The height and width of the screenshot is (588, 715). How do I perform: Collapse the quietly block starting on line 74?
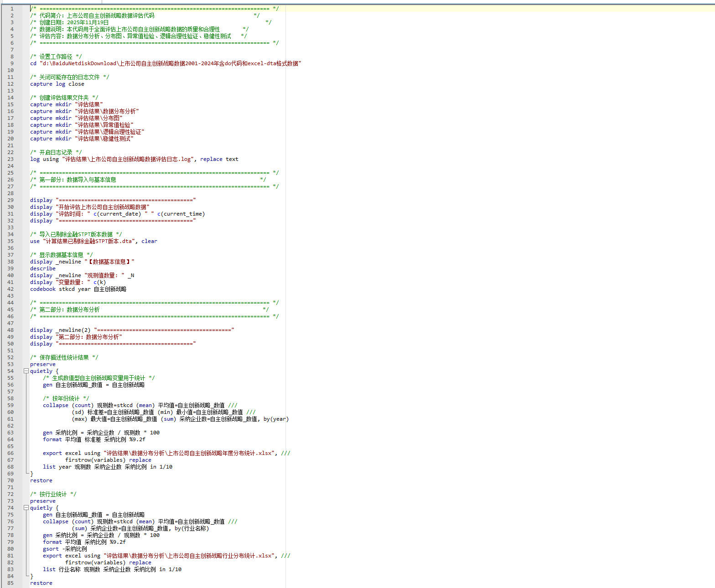pos(26,508)
